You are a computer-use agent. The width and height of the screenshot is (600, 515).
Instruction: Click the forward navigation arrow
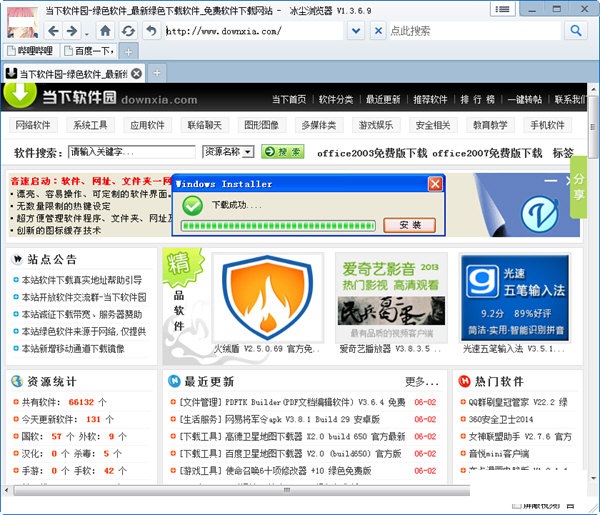[74, 31]
